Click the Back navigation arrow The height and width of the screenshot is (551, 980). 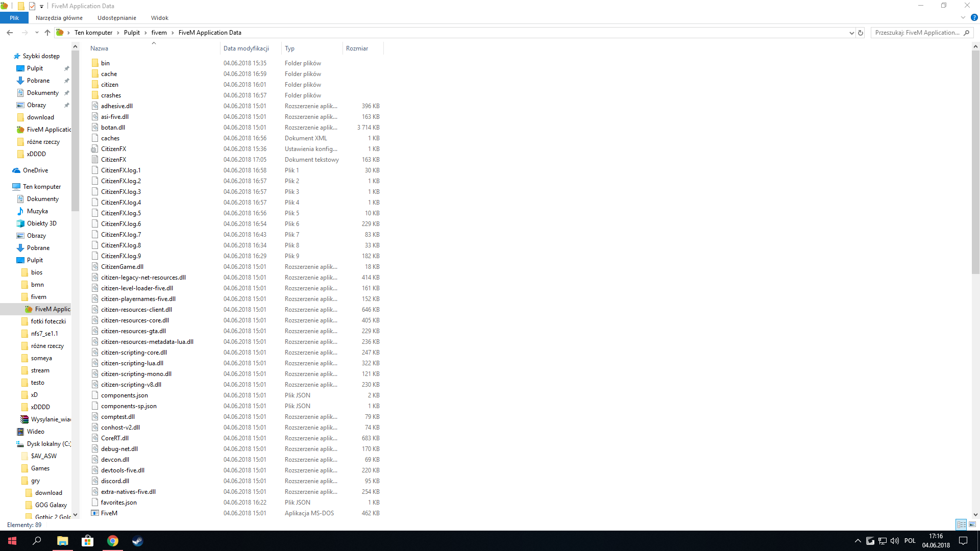point(10,33)
